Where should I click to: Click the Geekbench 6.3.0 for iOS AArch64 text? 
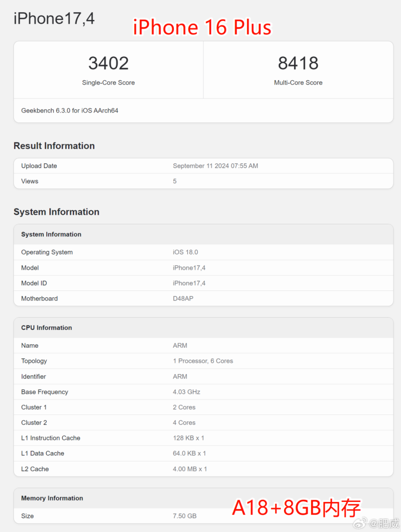coord(70,111)
